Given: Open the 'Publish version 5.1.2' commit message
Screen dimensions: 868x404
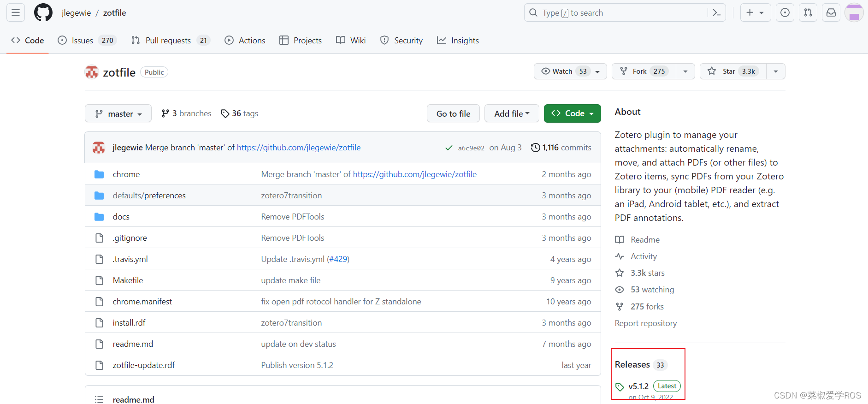Looking at the screenshot, I should point(297,365).
